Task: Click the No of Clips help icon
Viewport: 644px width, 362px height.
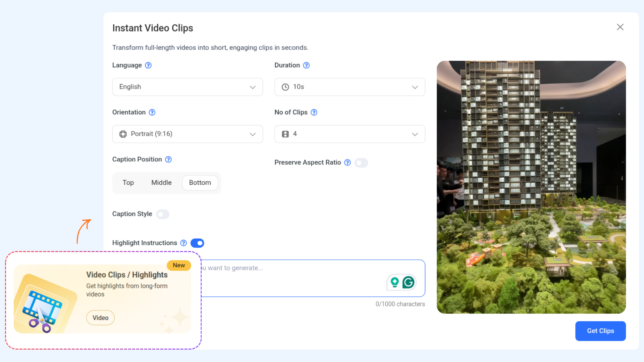Action: [314, 112]
